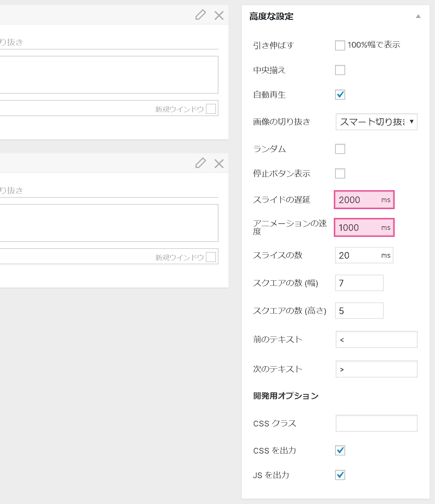Screen dimensions: 435x504
Task: Enable the ランダム checkbox
Action: point(340,149)
